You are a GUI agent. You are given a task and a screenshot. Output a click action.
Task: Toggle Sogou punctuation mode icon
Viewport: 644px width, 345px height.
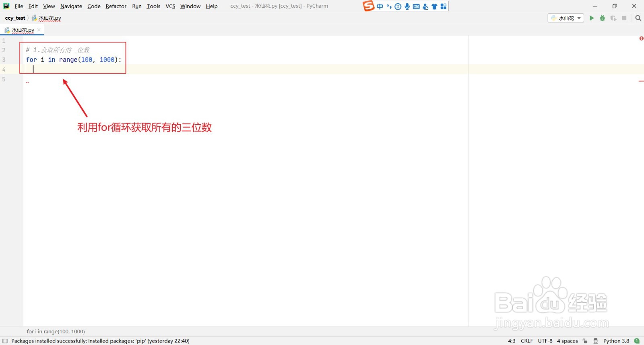389,6
